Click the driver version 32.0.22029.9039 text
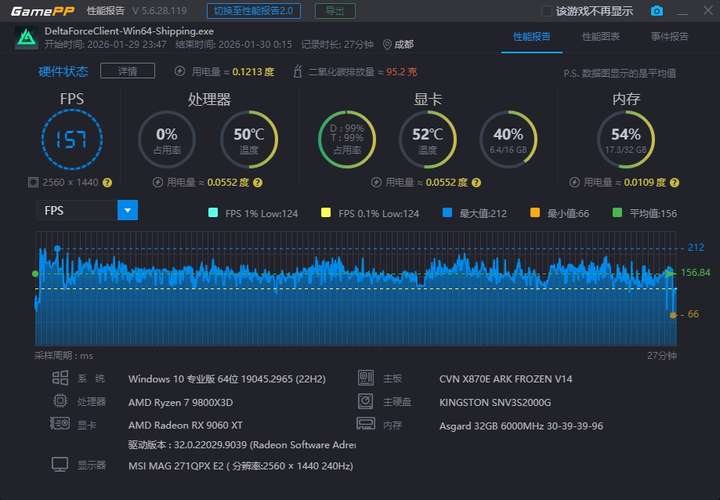 [x=242, y=445]
